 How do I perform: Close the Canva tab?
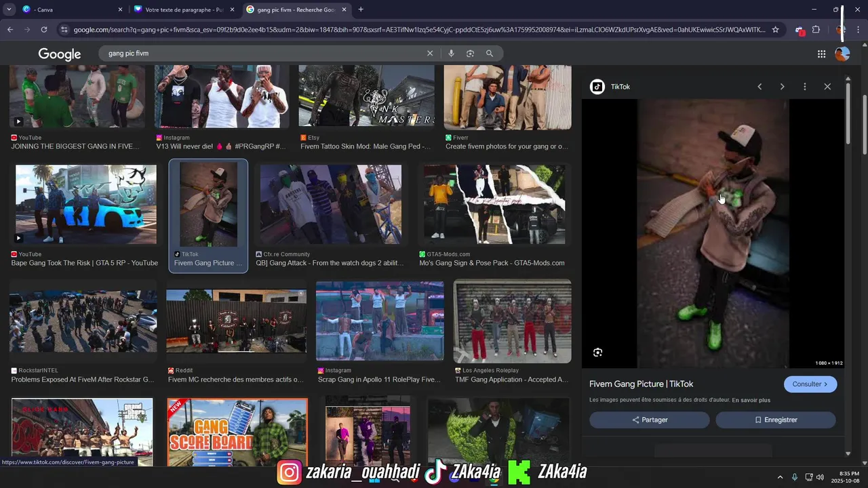pyautogui.click(x=120, y=9)
